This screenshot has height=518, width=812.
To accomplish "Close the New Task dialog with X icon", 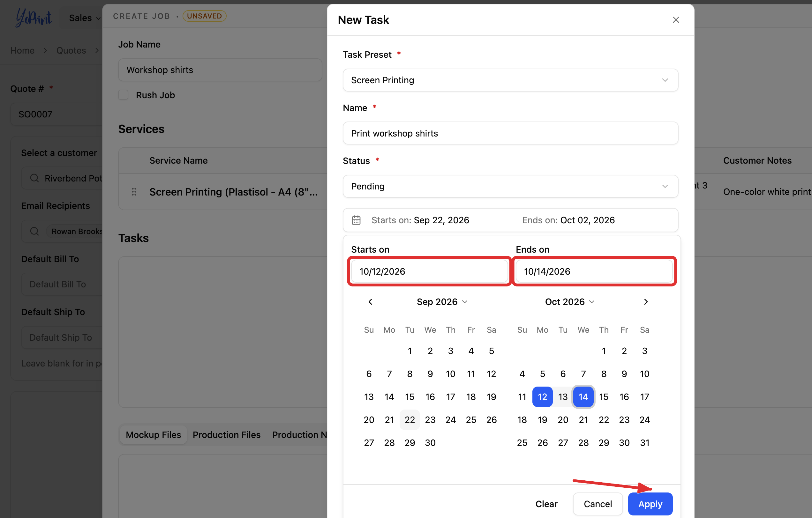I will 675,20.
